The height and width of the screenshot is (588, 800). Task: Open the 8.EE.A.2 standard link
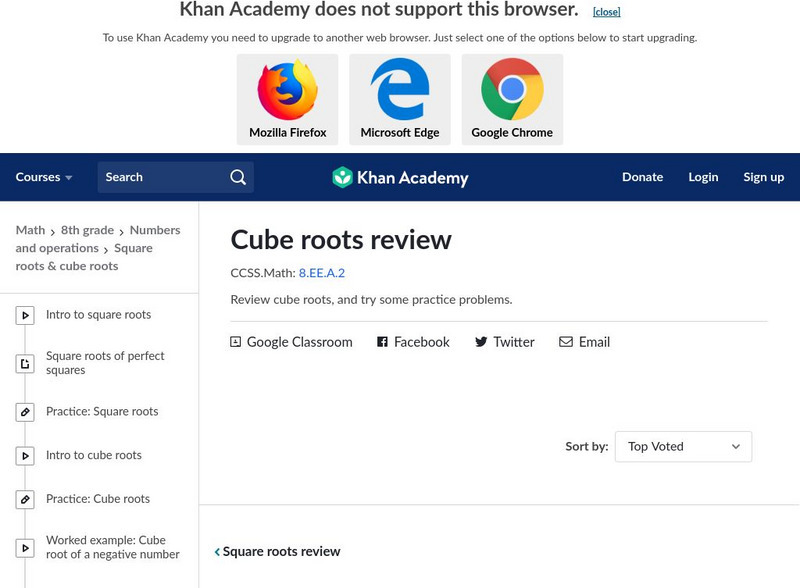(x=321, y=273)
